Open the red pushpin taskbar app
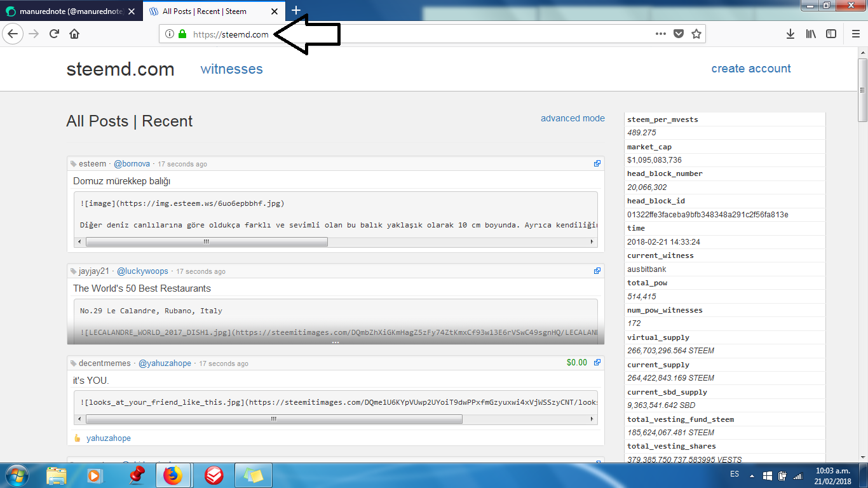The height and width of the screenshot is (488, 868). (x=137, y=475)
